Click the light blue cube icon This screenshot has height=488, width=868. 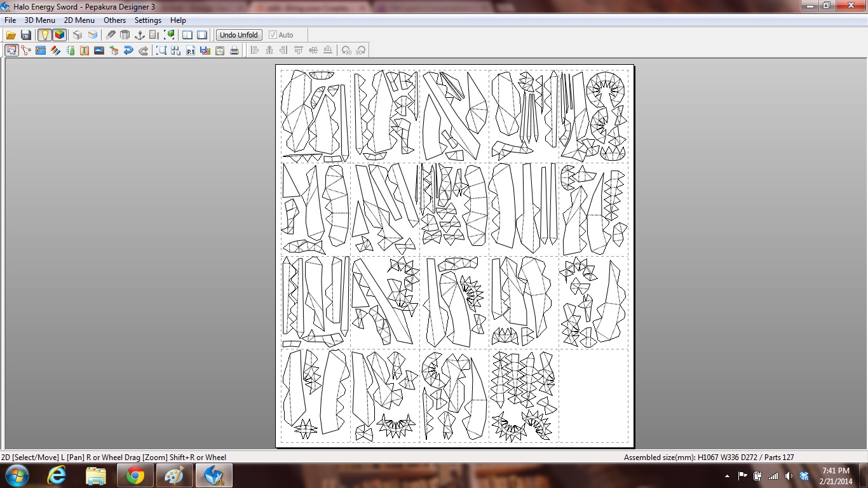pyautogui.click(x=93, y=35)
